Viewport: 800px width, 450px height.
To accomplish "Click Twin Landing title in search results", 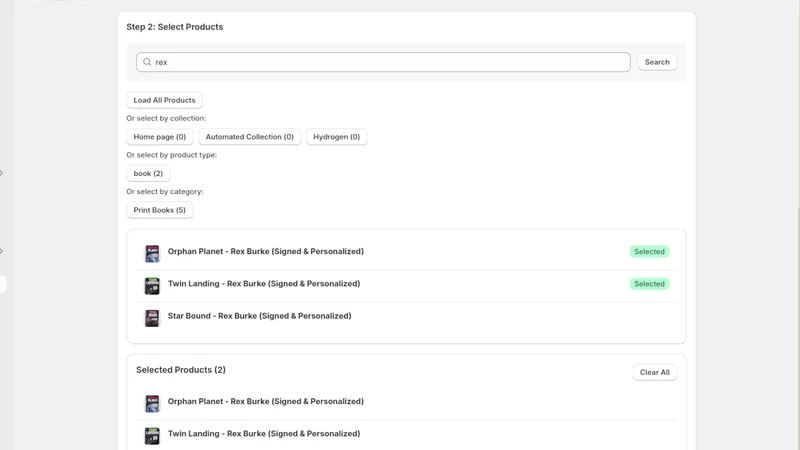I will [x=264, y=284].
